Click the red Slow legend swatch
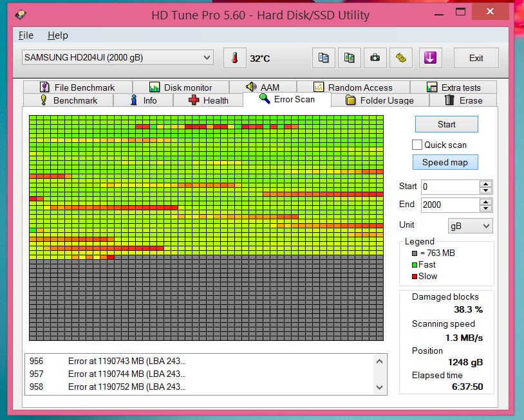The height and width of the screenshot is (420, 524). click(415, 277)
